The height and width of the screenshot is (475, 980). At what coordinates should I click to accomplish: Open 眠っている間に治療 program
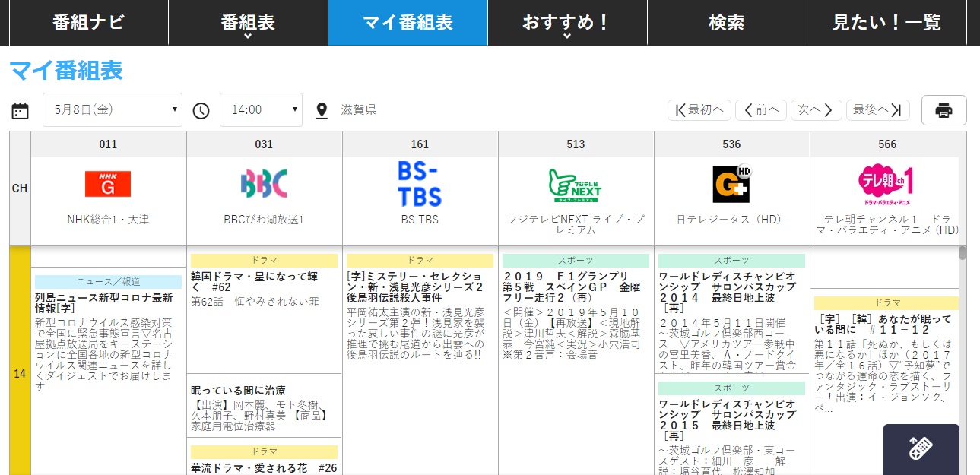coord(238,390)
